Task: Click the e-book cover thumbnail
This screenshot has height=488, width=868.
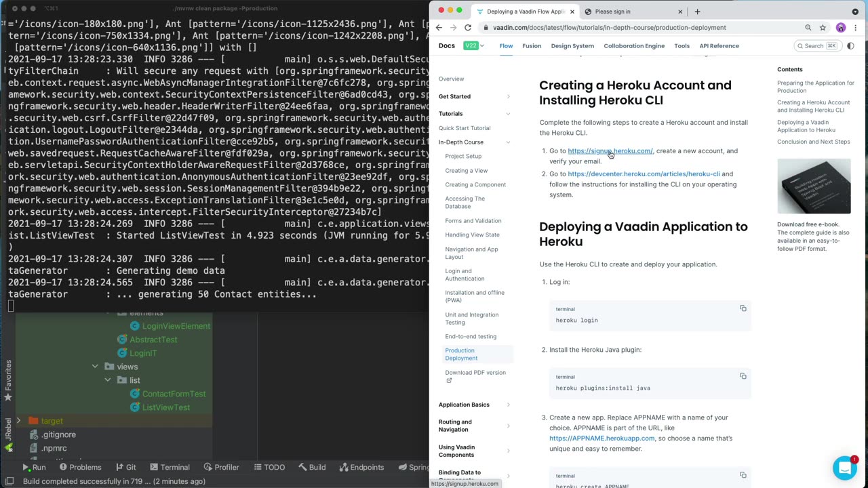Action: pyautogui.click(x=814, y=186)
